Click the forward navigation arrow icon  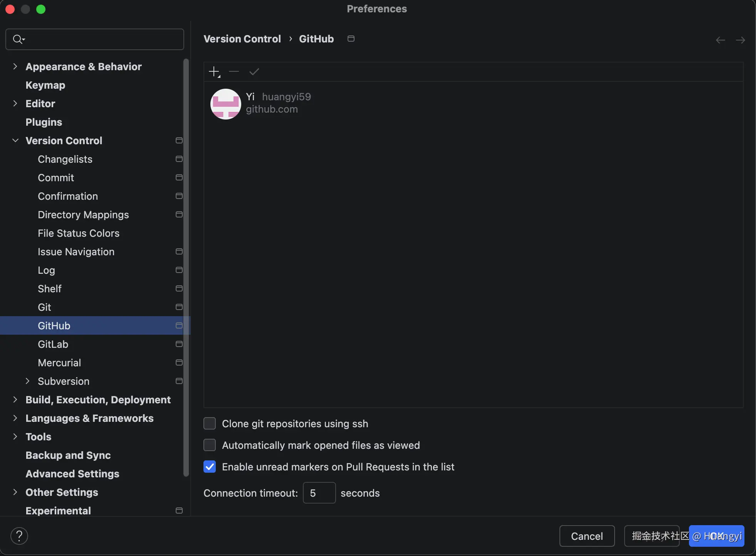coord(740,40)
